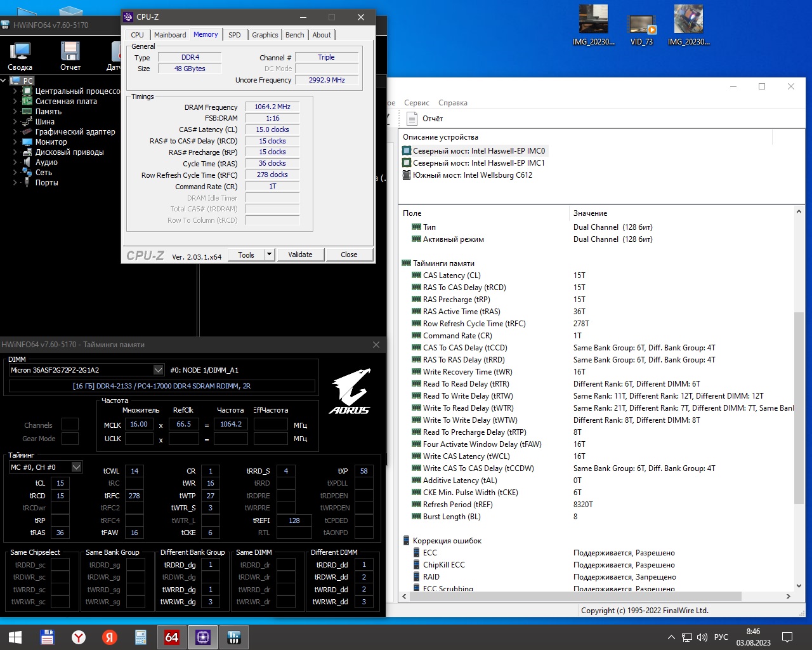
Task: Click the scroll-down arrow in AIDA64 list
Action: pyautogui.click(x=799, y=586)
